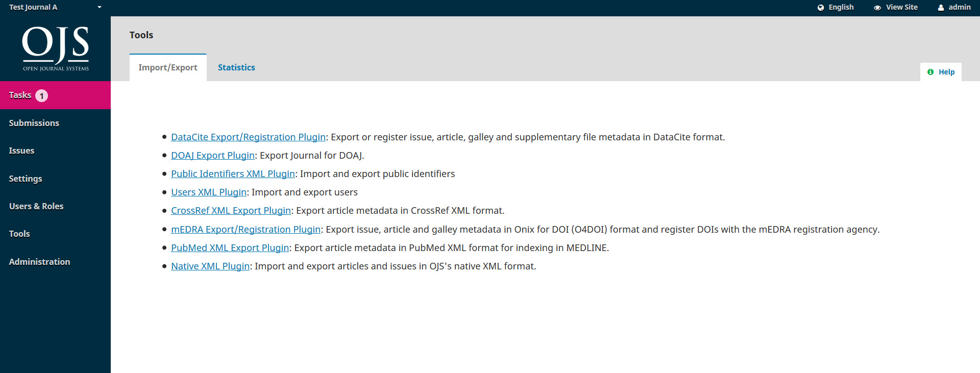The width and height of the screenshot is (980, 373).
Task: Open the English language menu
Action: (x=836, y=7)
